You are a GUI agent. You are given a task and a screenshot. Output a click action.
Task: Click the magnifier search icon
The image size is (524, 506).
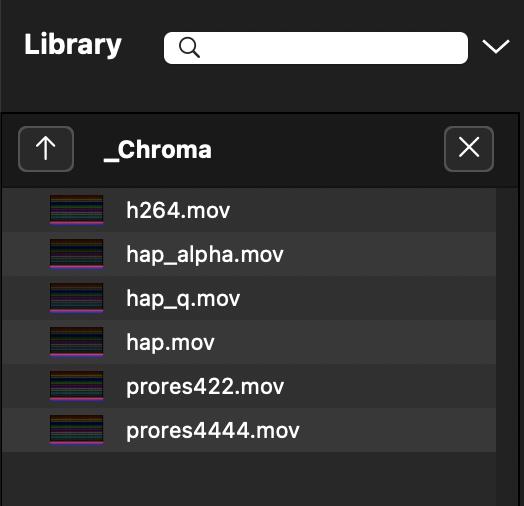click(x=189, y=47)
